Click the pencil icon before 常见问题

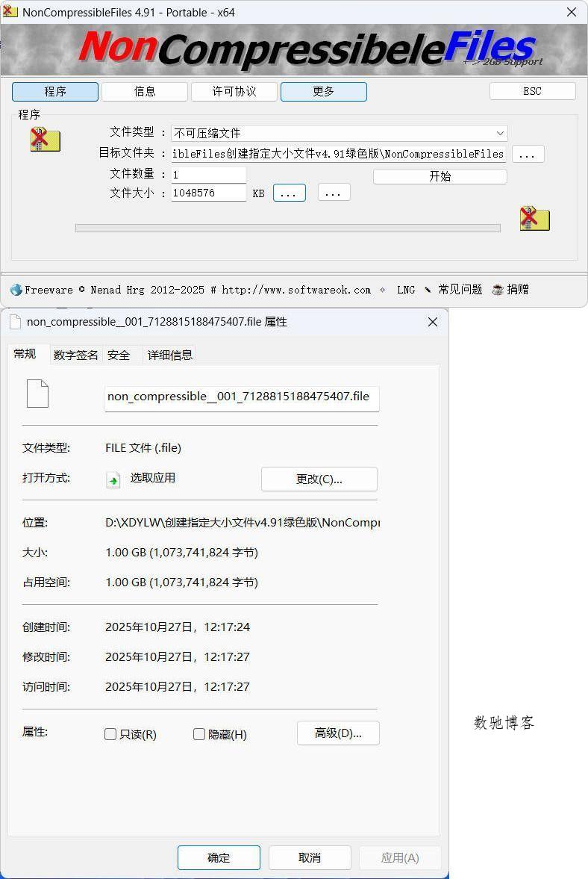(428, 290)
